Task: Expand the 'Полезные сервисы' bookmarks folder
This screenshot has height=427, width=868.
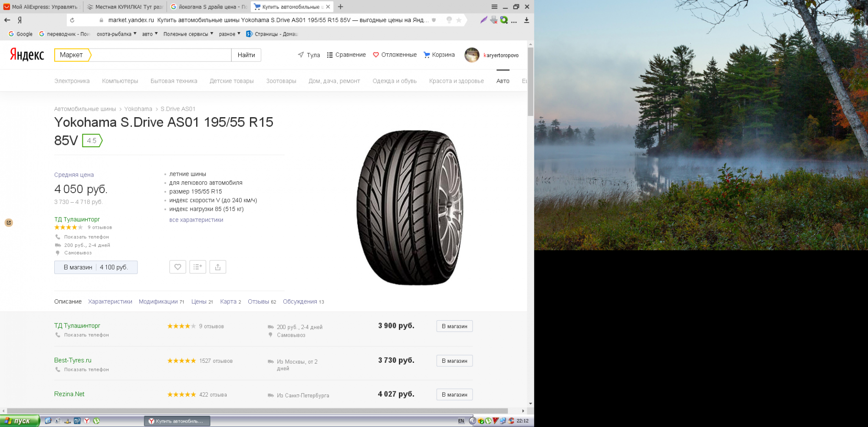Action: click(188, 34)
